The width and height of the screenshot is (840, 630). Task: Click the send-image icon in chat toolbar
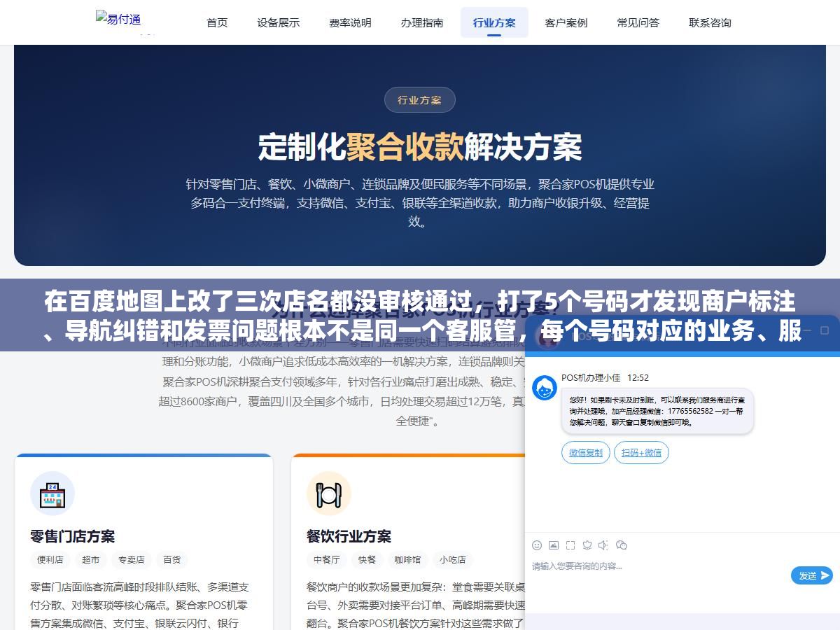point(554,545)
